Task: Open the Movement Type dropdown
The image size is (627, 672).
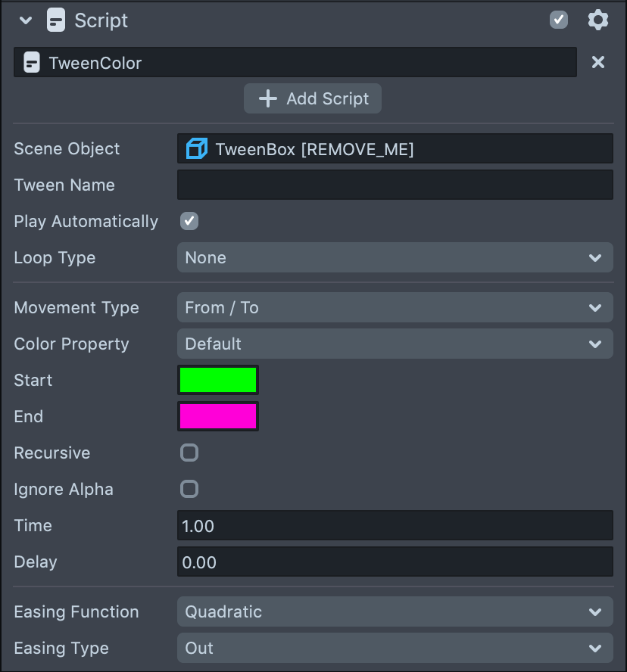Action: (395, 307)
